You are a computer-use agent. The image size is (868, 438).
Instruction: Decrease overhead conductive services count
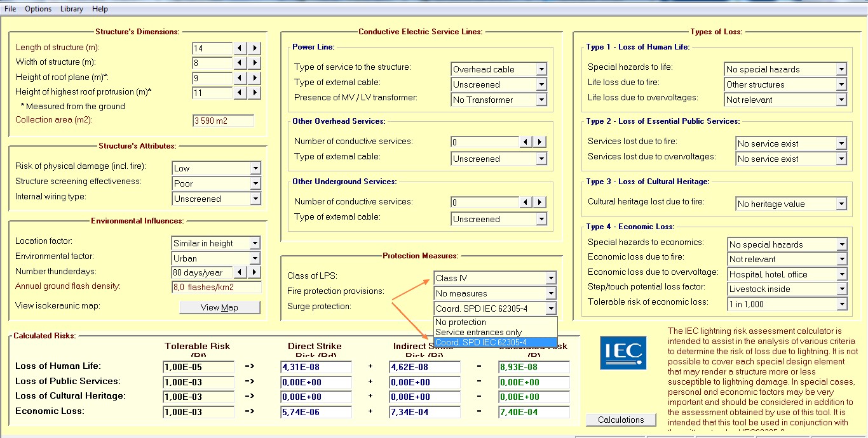(x=526, y=142)
